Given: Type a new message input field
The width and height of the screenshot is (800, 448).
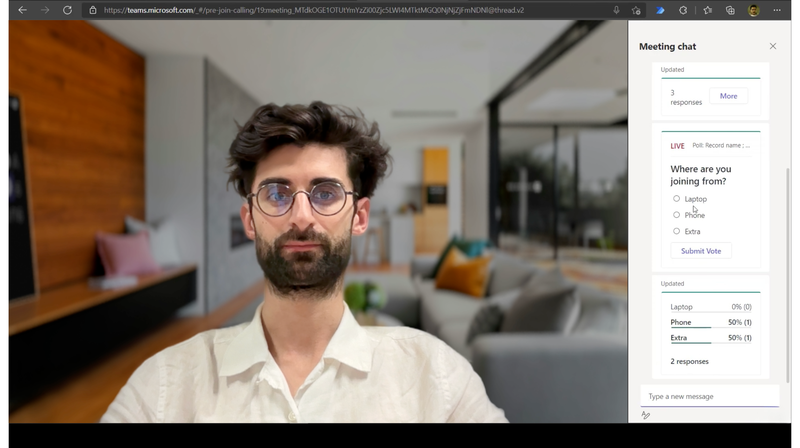Looking at the screenshot, I should [710, 396].
